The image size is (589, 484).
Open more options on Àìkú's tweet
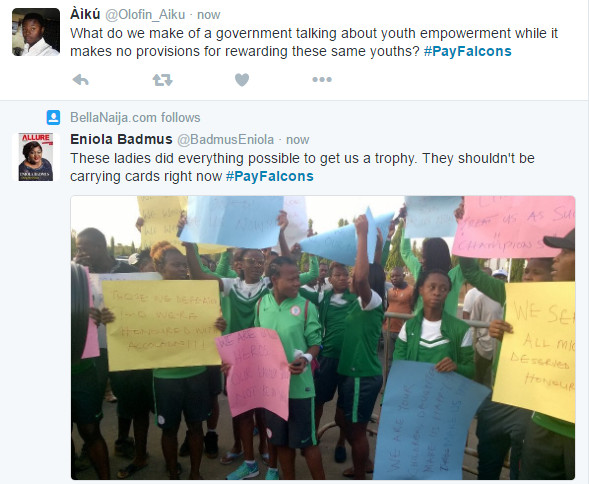click(322, 80)
